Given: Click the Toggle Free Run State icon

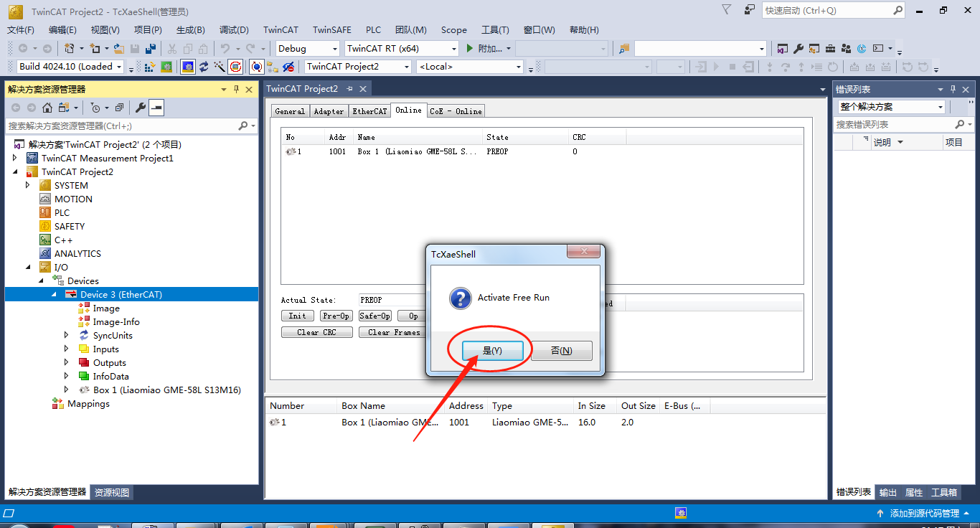Looking at the screenshot, I should pyautogui.click(x=235, y=67).
